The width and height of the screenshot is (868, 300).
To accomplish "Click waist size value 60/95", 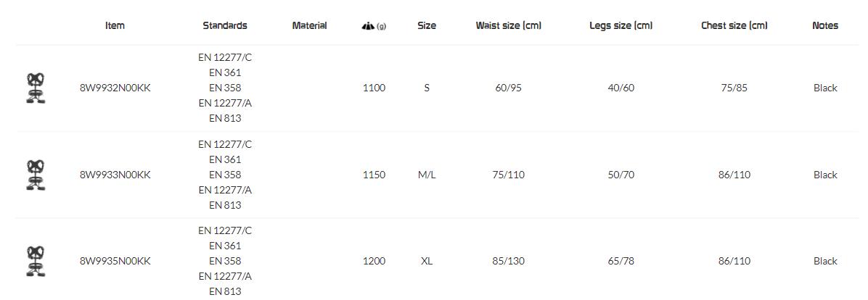I will [x=508, y=88].
